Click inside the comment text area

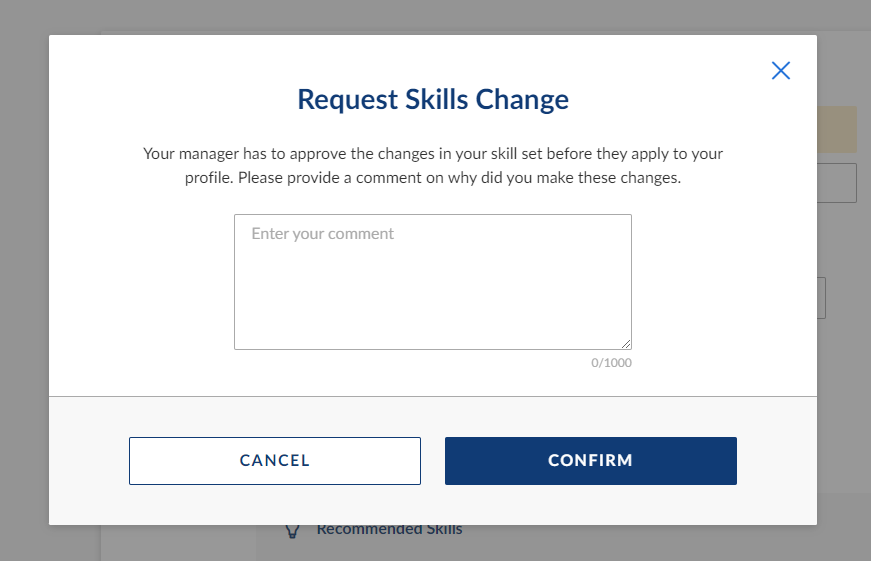433,282
